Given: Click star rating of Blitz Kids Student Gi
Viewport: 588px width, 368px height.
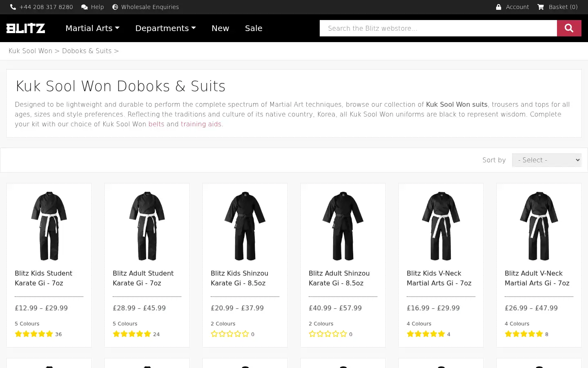Looking at the screenshot, I should coord(34,334).
